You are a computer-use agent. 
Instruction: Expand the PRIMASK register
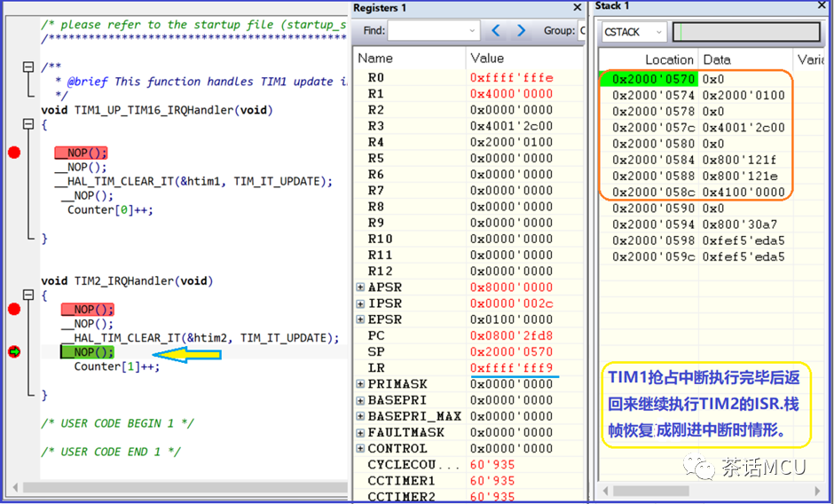click(x=360, y=383)
